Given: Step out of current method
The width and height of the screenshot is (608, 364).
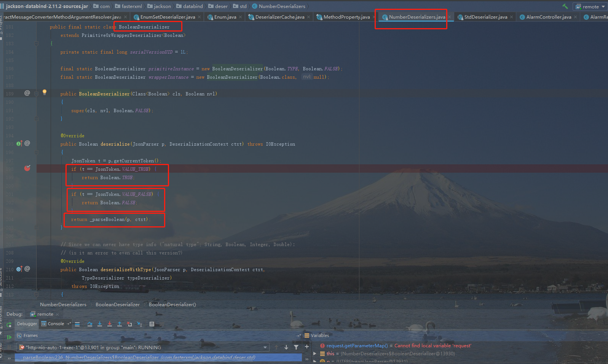Looking at the screenshot, I should pos(120,324).
